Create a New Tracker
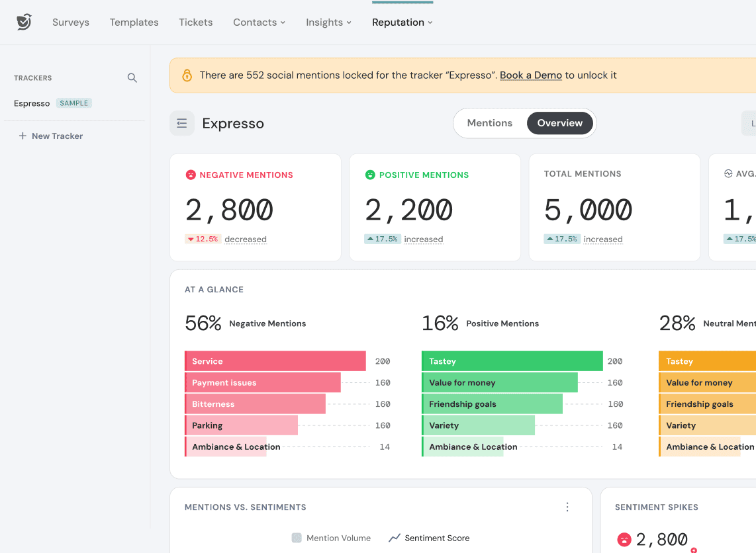Image resolution: width=756 pixels, height=553 pixels. tap(50, 136)
